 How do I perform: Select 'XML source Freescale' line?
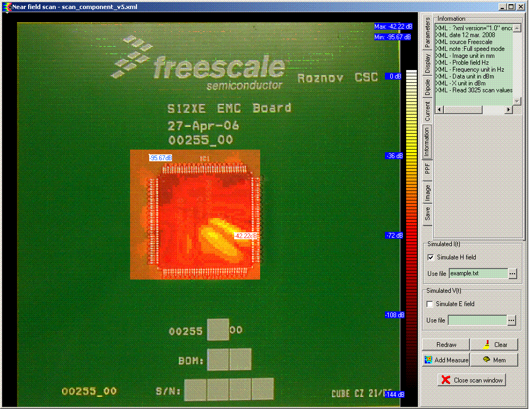[x=464, y=42]
